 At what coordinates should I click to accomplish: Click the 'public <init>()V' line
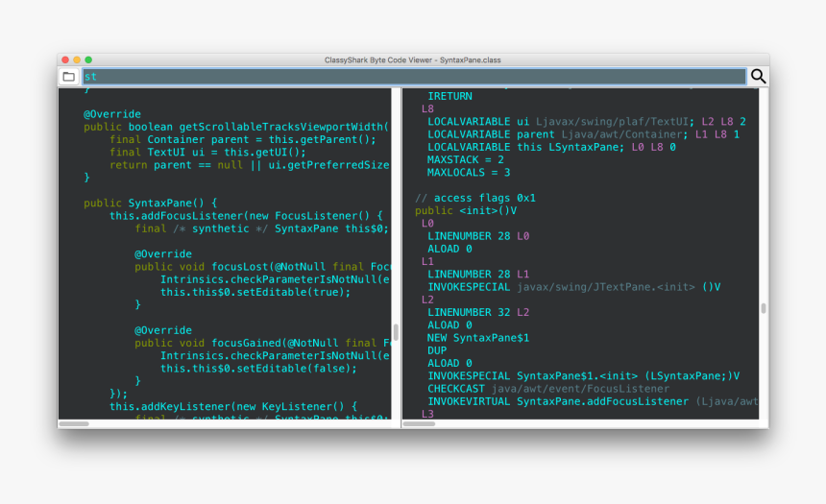(466, 210)
